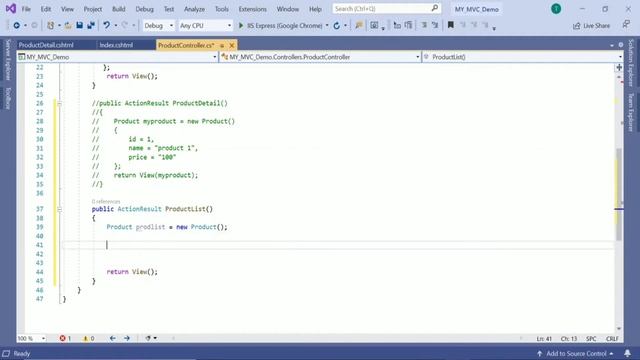Click the Save All icon
The width and height of the screenshot is (640, 360).
coord(91,25)
